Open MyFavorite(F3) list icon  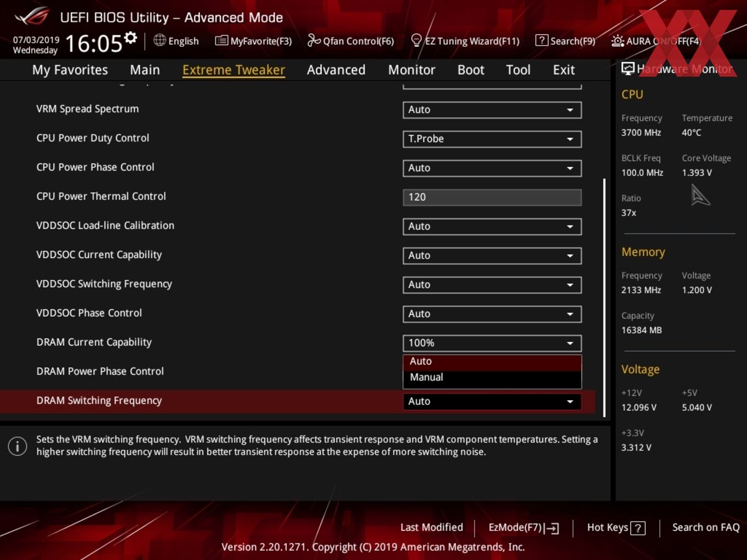click(221, 41)
